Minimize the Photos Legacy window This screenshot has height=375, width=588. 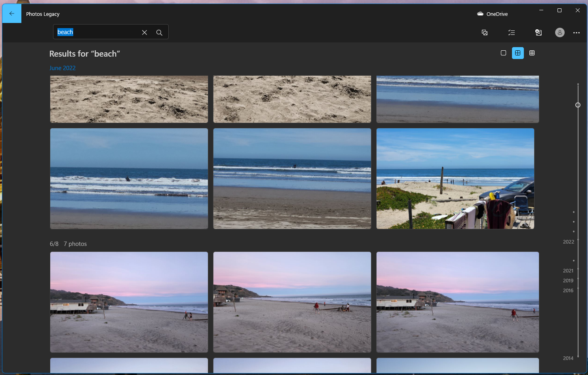541,10
